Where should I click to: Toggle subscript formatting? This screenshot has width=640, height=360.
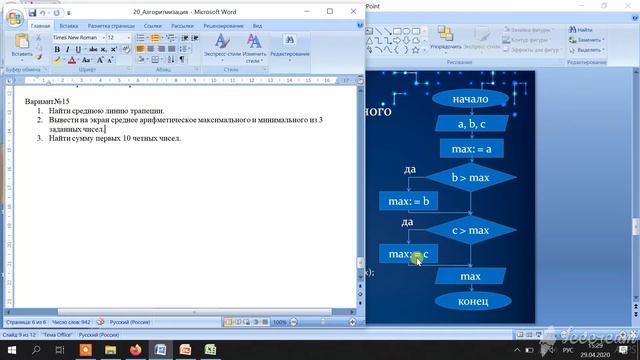pyautogui.click(x=104, y=49)
